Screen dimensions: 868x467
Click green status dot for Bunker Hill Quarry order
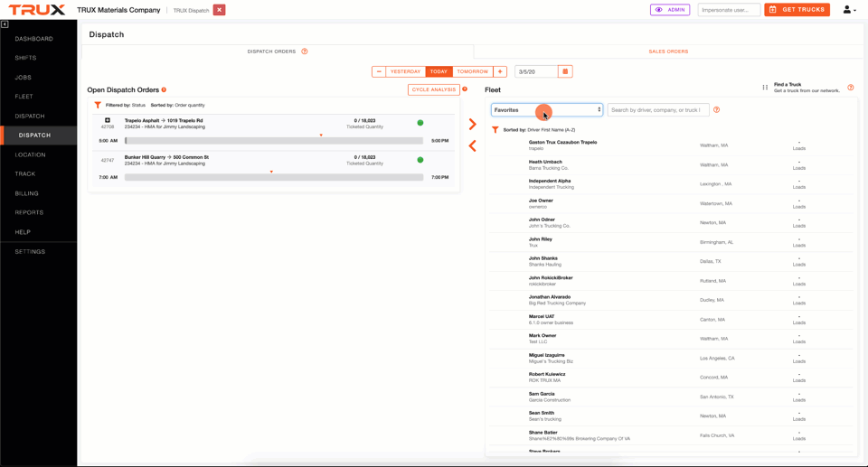[420, 160]
